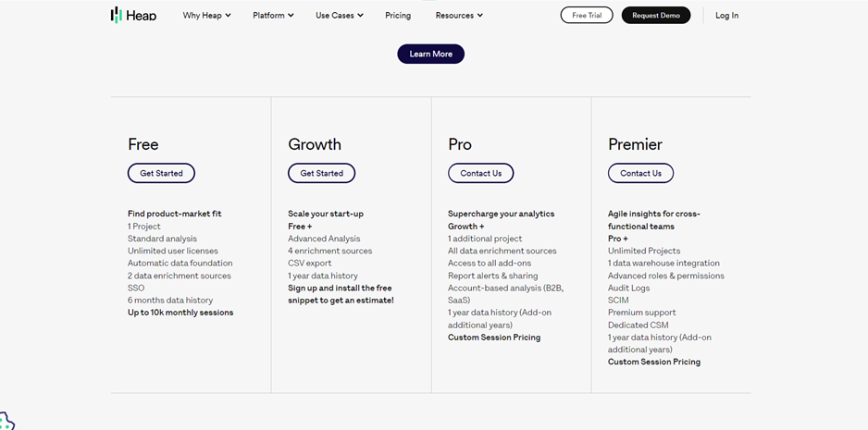Get Started with the Free plan

tap(161, 173)
